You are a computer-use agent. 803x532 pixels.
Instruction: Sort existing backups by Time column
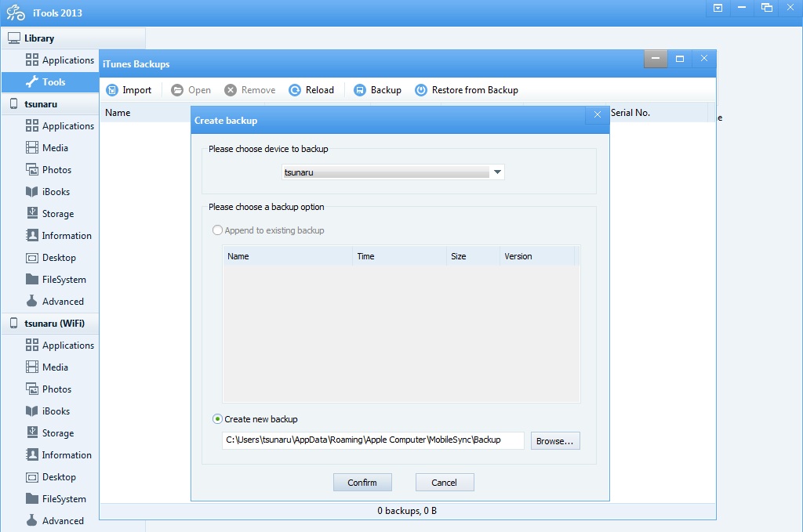(399, 256)
